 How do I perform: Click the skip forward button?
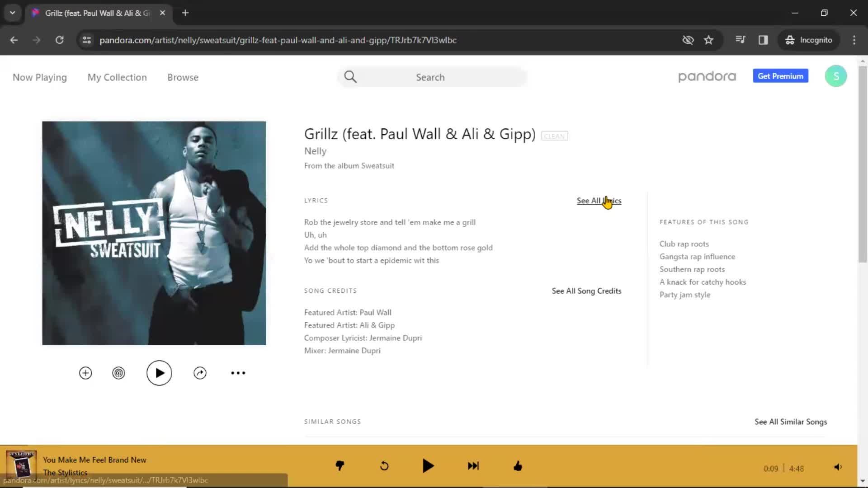(x=473, y=466)
